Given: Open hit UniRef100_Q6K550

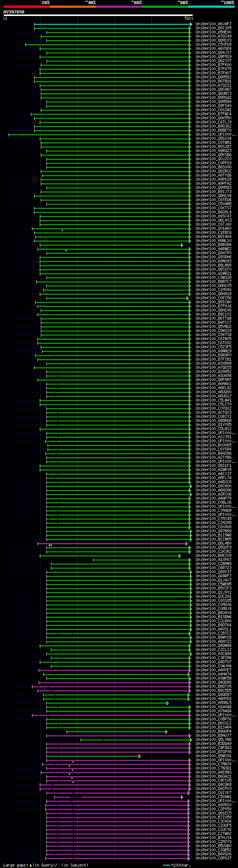Looking at the screenshot, I should 213,118.
